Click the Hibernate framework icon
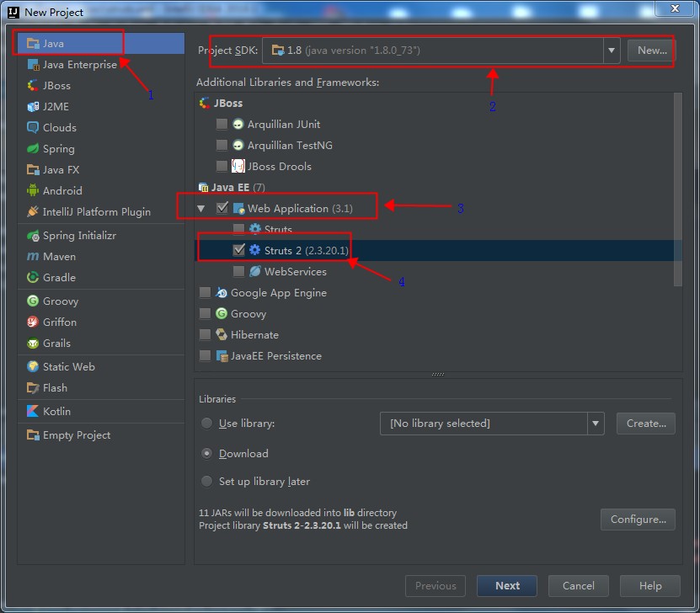 click(x=222, y=334)
